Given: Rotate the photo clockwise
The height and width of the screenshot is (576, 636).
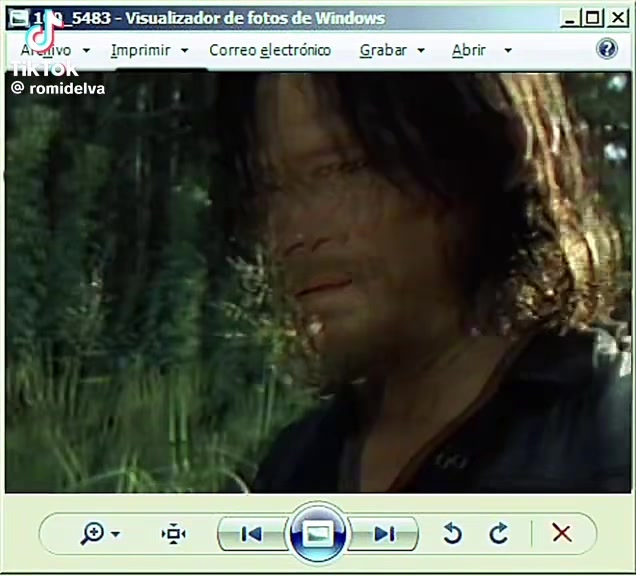Looking at the screenshot, I should pos(498,533).
